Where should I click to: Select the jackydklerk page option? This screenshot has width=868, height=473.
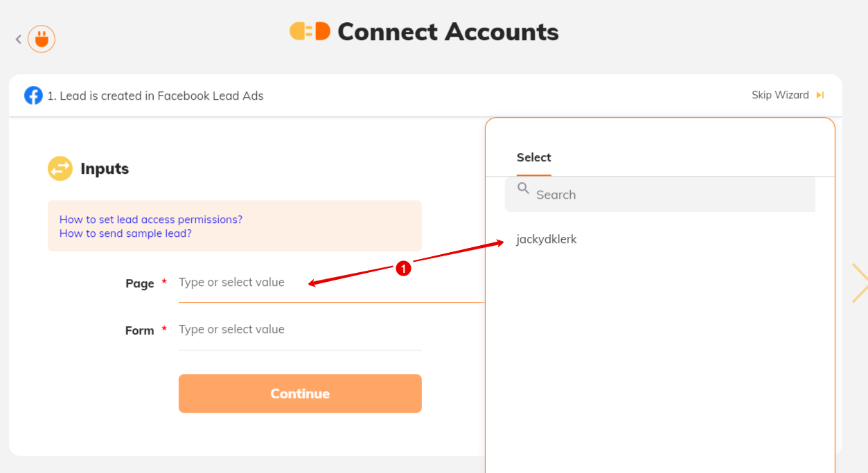(x=547, y=239)
